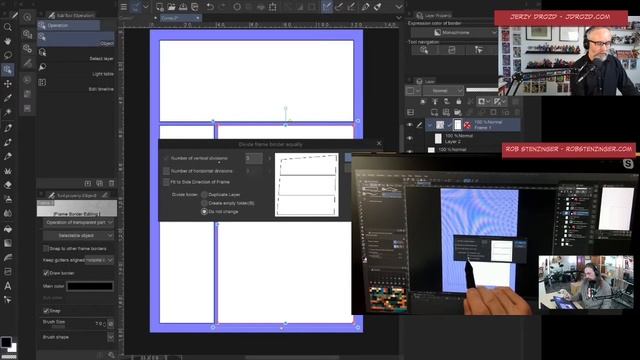The image size is (640, 360).
Task: Toggle the Number of vertical divisions checkbox
Action: tap(166, 158)
